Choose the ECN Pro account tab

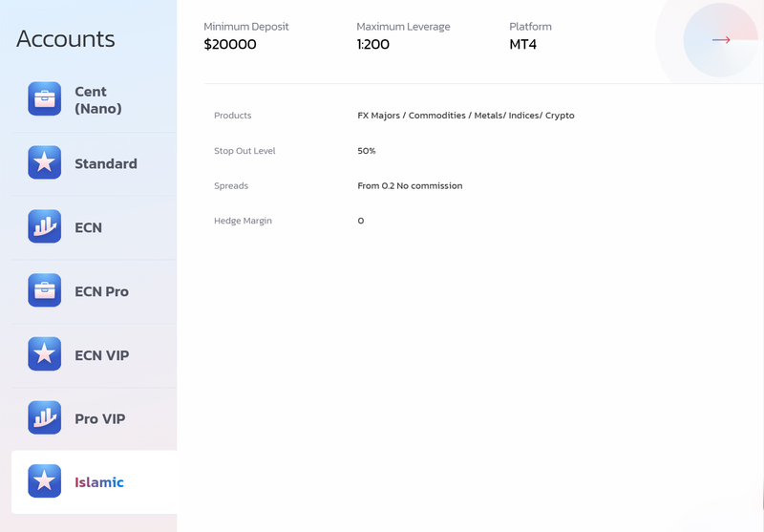click(x=94, y=291)
